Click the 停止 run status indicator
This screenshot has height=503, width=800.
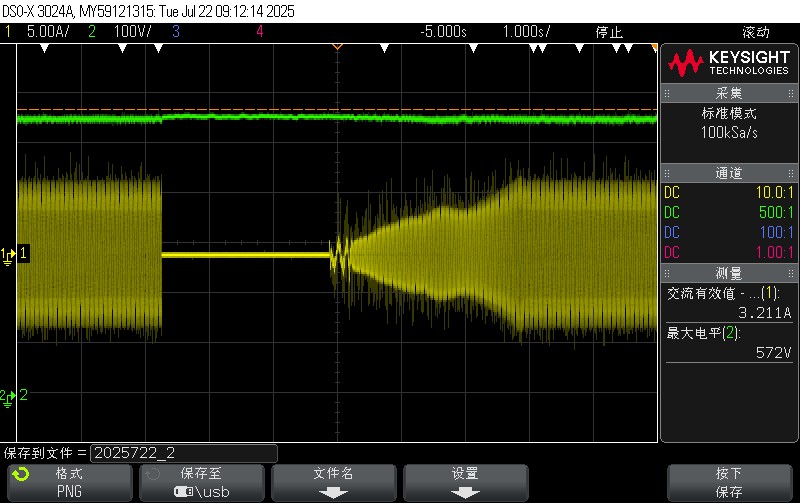[609, 32]
